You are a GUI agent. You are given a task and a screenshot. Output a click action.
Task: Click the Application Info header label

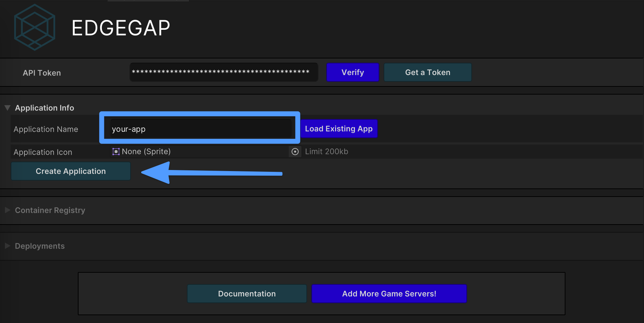pos(45,108)
